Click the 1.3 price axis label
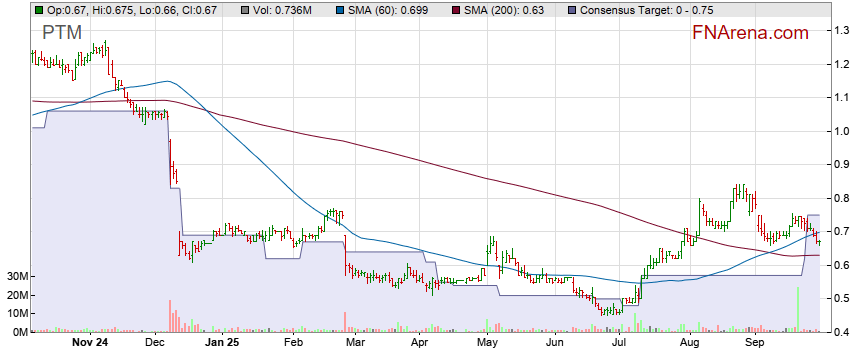 click(842, 30)
